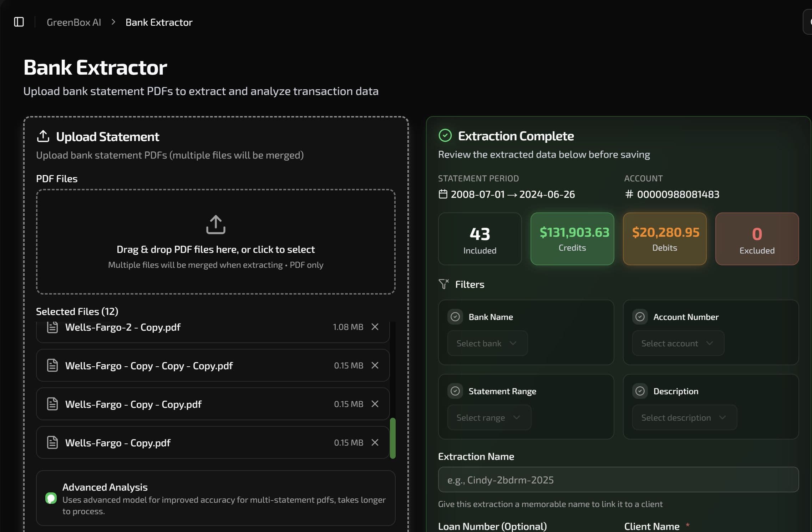Screen dimensions: 812x532
Task: Click the 0.15 MB size of Wells-Fargo - Copy.pdf
Action: [x=349, y=442]
